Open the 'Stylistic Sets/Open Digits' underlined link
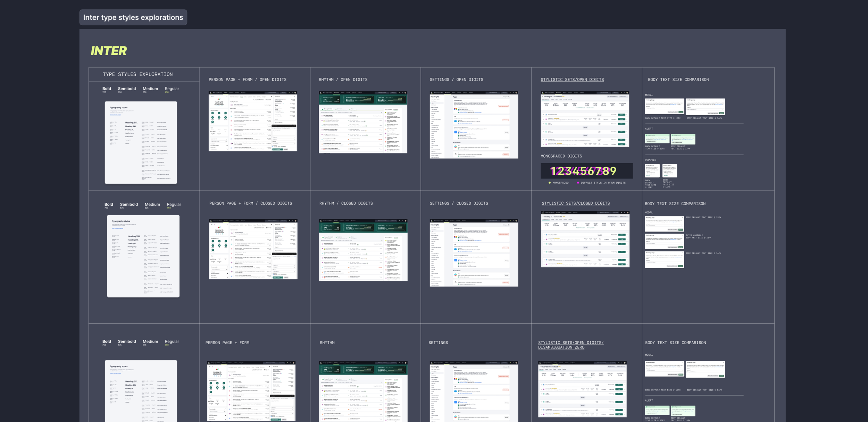The height and width of the screenshot is (422, 868). (572, 80)
